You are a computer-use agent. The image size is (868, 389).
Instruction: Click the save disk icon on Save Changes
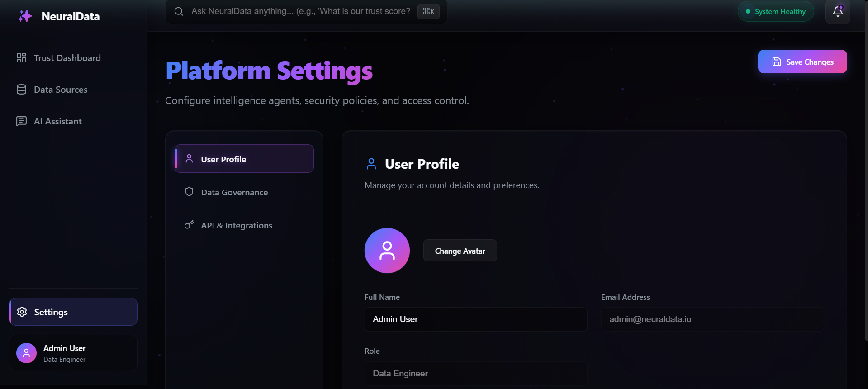click(x=776, y=62)
